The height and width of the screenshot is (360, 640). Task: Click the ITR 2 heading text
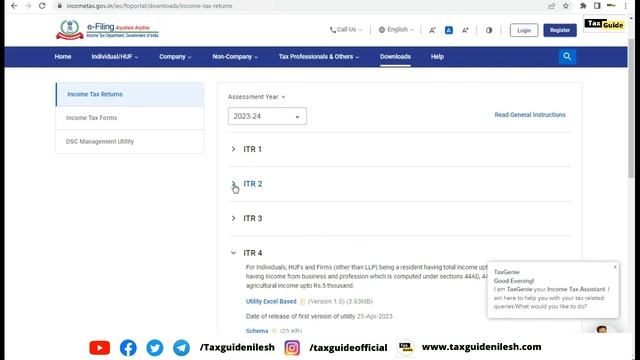click(x=253, y=184)
